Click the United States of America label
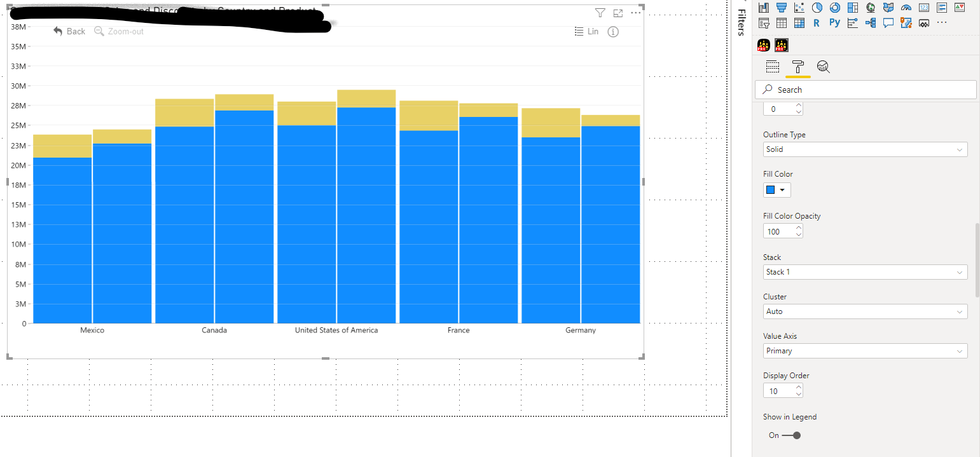The width and height of the screenshot is (980, 457). [x=336, y=331]
